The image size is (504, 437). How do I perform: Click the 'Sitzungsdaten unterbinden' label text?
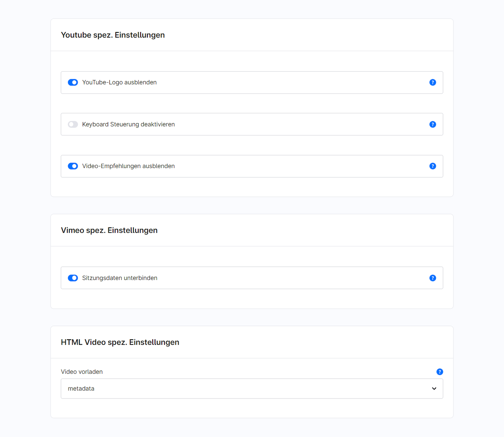point(120,278)
